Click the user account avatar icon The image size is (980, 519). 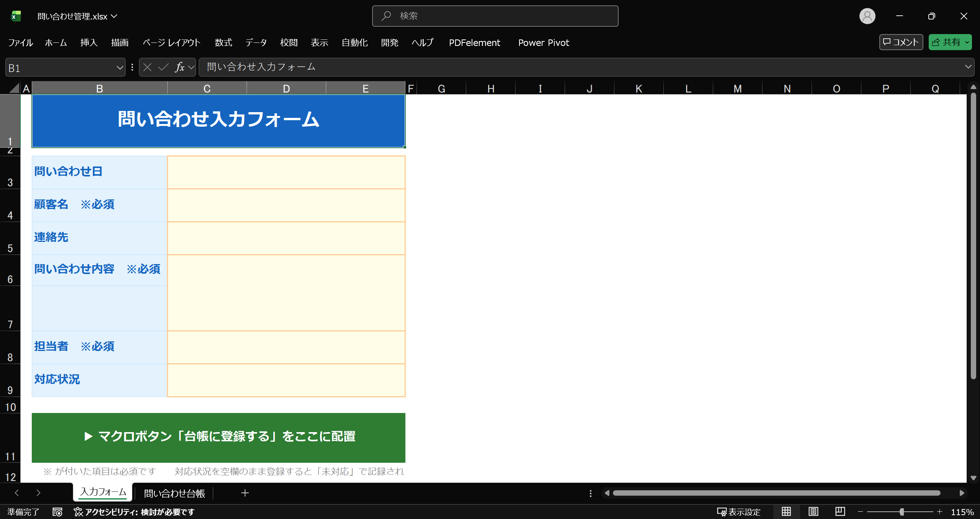tap(867, 16)
